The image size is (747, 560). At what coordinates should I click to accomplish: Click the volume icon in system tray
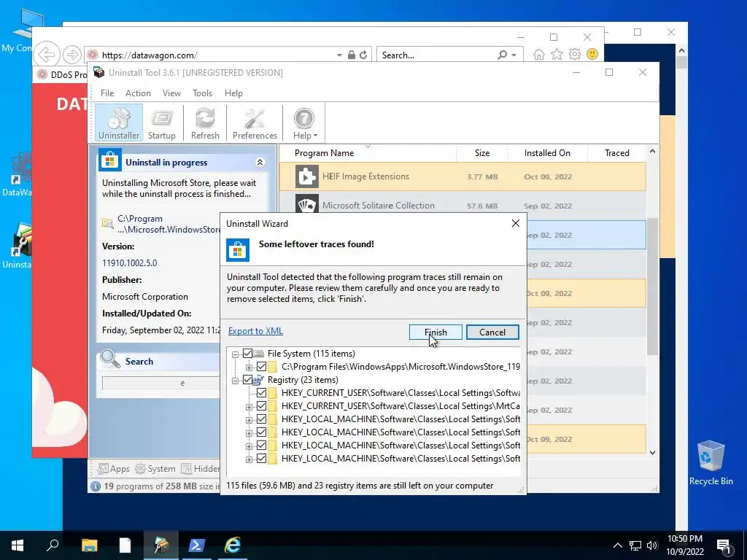click(652, 545)
